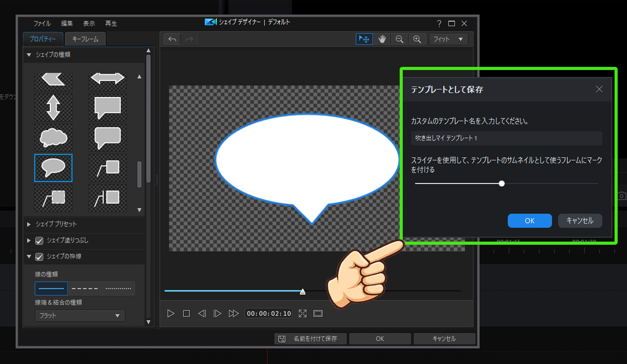Click the undo arrow icon
The width and height of the screenshot is (627, 364).
pos(172,38)
